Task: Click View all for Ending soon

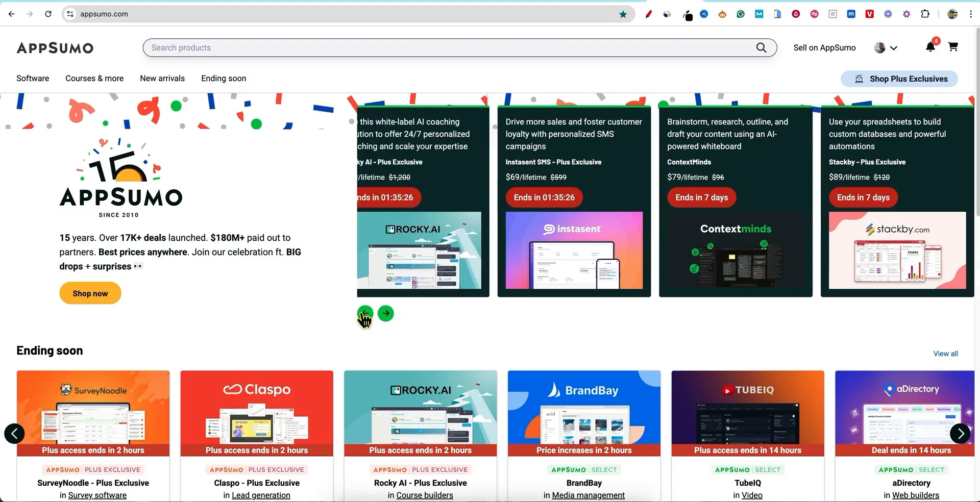Action: coord(945,354)
